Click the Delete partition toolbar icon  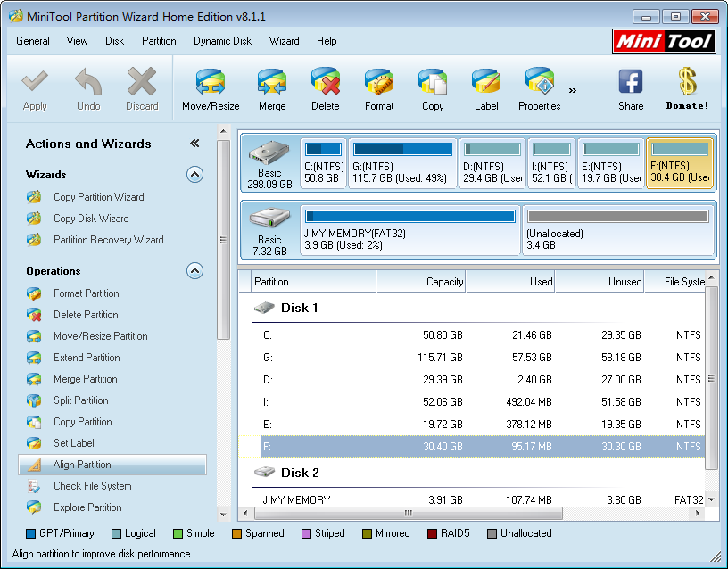[326, 81]
